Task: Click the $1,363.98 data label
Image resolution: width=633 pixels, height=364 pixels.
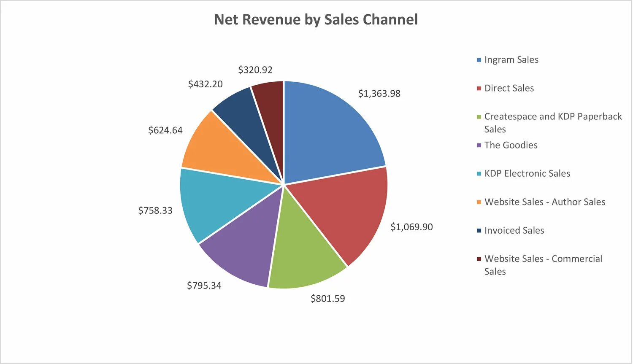Action: point(379,94)
